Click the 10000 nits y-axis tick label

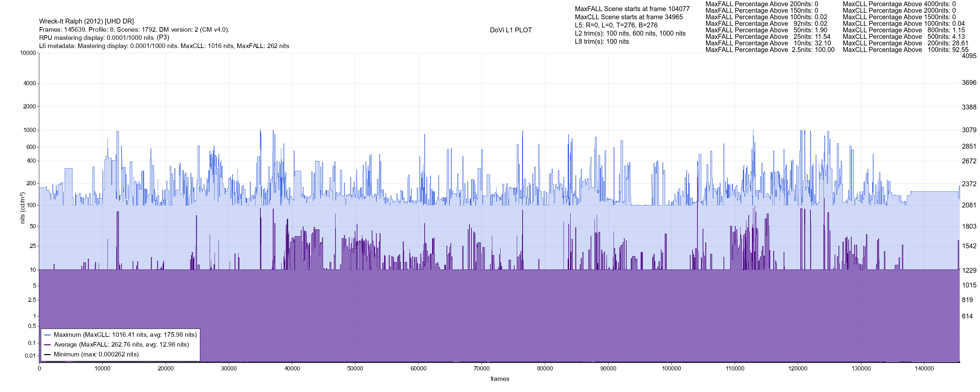[28, 53]
